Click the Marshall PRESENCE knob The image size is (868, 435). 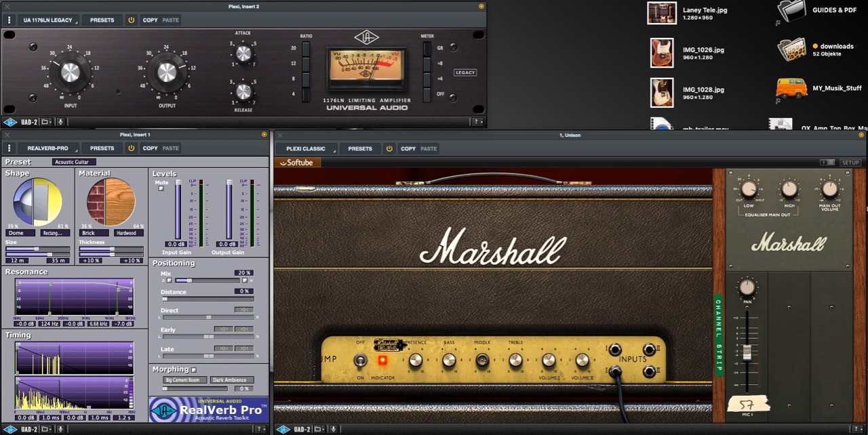(x=416, y=360)
